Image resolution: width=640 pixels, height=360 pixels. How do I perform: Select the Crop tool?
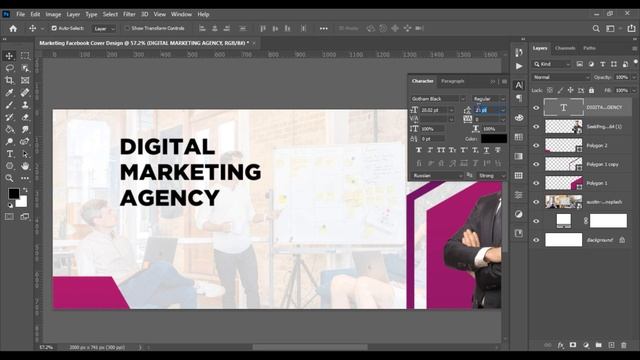9,80
